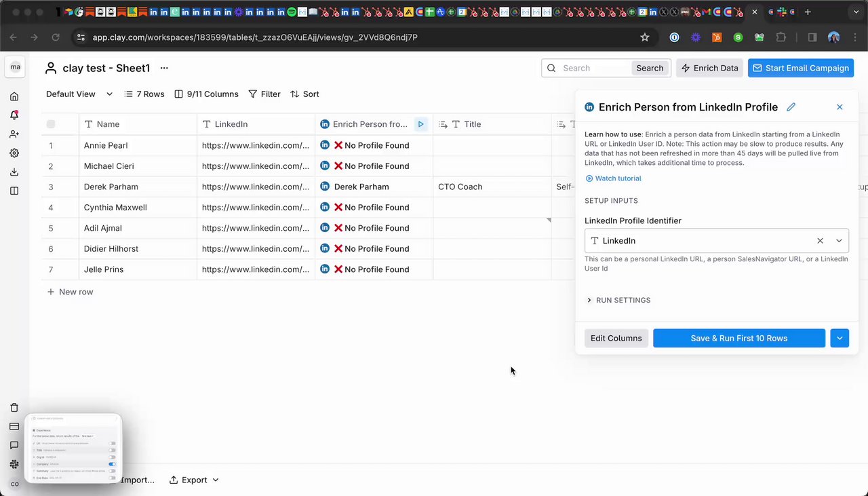Screen dimensions: 868x496
Task: Open the dropdown arrow beside Save & Run
Action: [840, 338]
